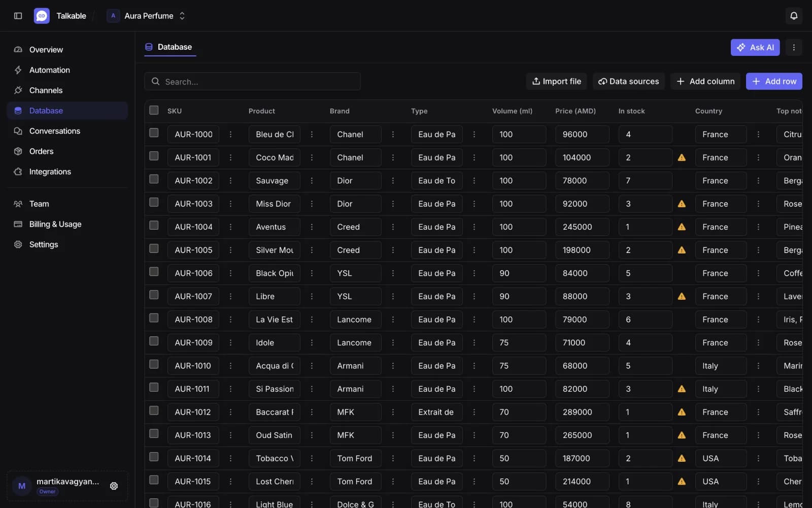The width and height of the screenshot is (812, 508).
Task: Open the cell menu next to La Vie Est product
Action: click(x=312, y=320)
